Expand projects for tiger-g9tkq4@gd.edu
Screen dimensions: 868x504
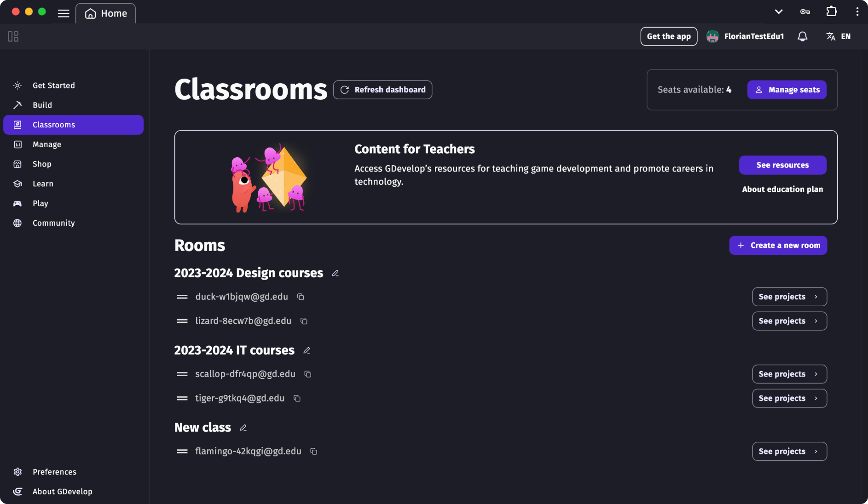[x=789, y=398]
